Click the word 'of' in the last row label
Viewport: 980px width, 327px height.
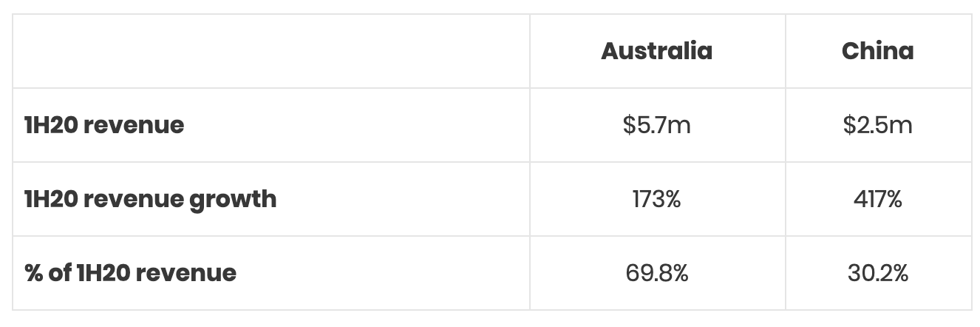pyautogui.click(x=61, y=273)
